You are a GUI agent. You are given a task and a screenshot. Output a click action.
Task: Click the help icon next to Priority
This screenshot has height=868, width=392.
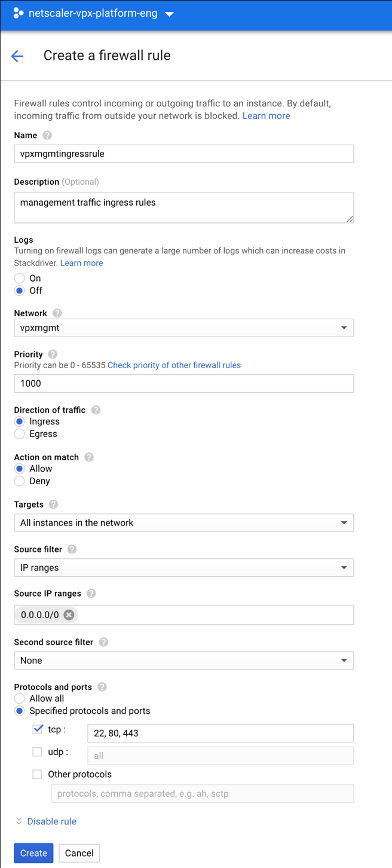(x=53, y=354)
